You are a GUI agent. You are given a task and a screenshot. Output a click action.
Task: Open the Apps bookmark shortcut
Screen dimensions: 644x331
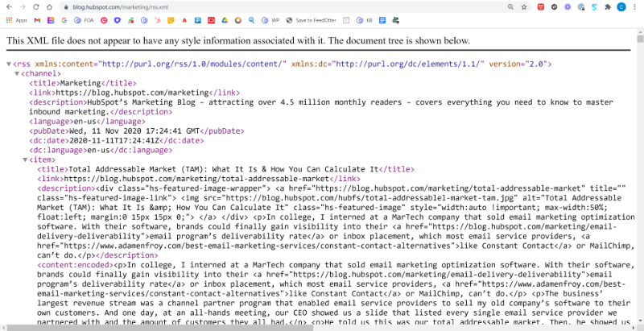[16, 20]
